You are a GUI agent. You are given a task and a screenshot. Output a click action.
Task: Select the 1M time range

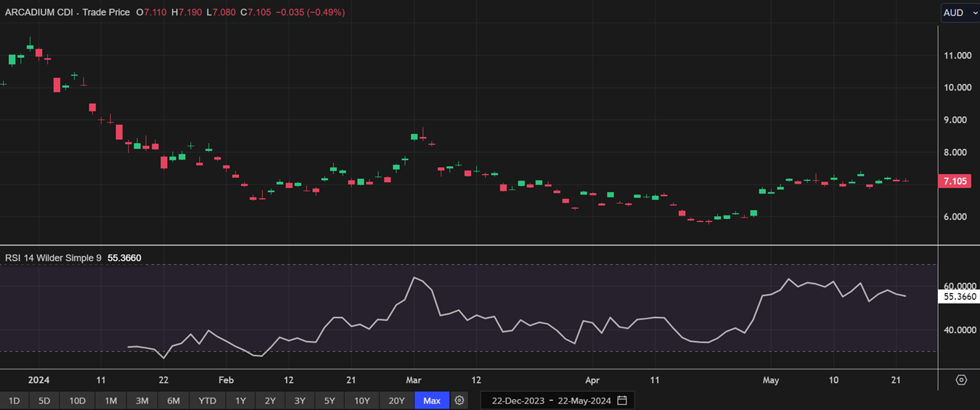tap(110, 401)
